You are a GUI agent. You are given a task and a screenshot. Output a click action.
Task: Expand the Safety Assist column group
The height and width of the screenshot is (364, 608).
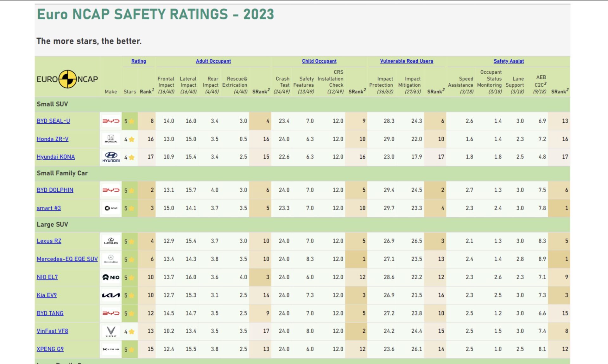508,61
